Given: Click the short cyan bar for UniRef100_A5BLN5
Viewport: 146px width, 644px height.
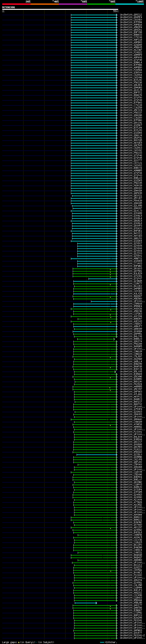Looking at the screenshot, I should click(x=86, y=603).
